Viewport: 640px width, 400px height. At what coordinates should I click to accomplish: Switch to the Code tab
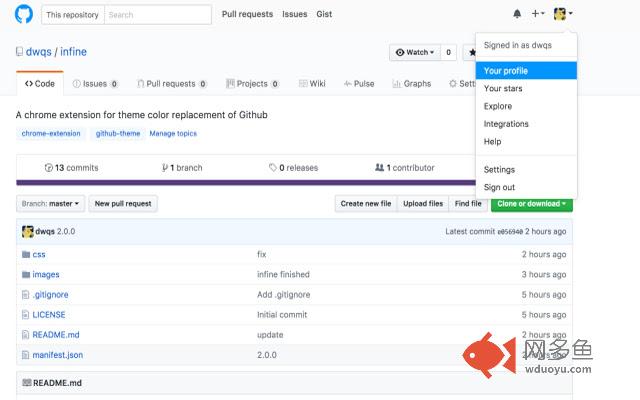tap(40, 84)
